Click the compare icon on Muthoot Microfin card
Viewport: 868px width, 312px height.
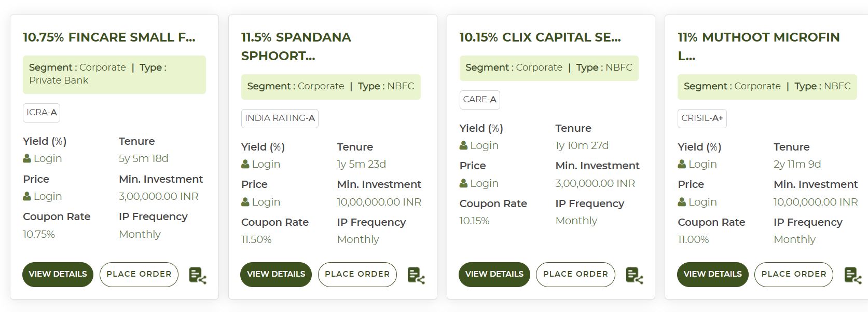853,275
